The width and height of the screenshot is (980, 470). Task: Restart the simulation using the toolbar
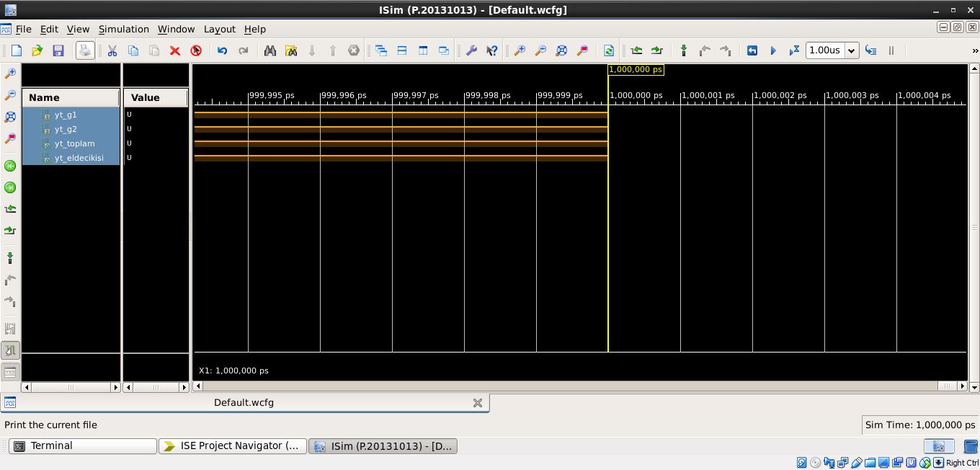[752, 50]
